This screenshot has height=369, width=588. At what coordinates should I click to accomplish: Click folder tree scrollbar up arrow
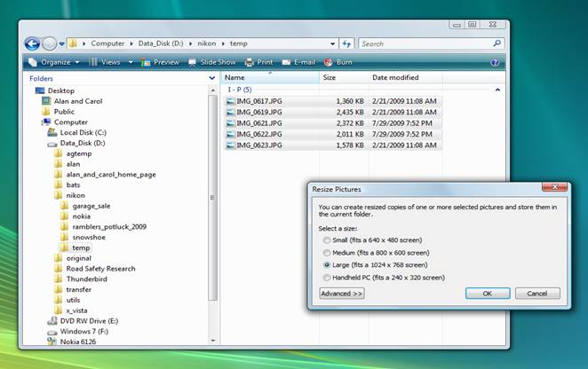(x=212, y=90)
